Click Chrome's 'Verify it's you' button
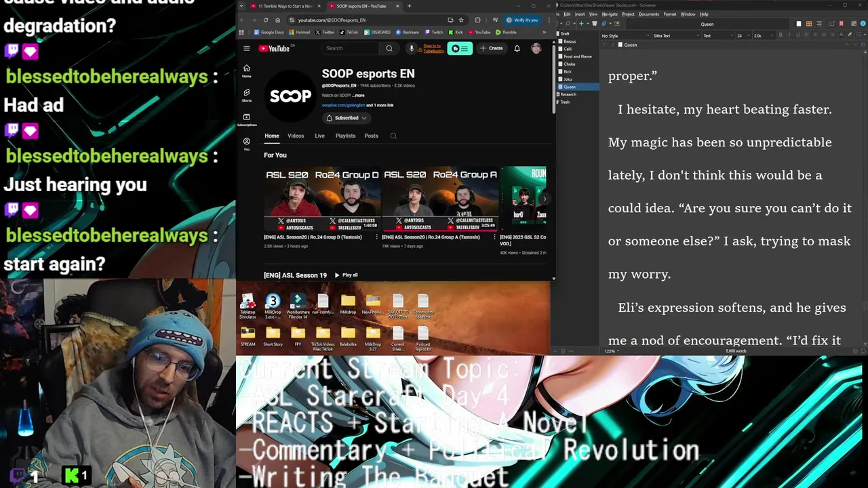This screenshot has height=488, width=868. click(522, 20)
